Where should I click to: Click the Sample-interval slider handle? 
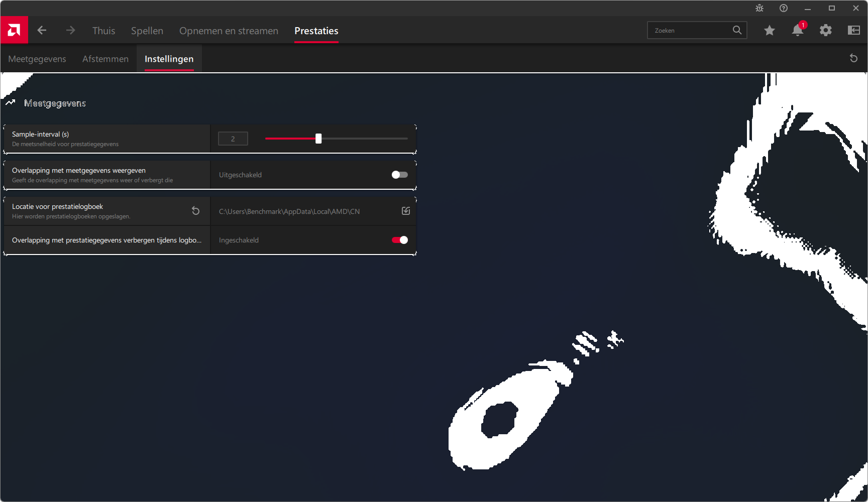coord(318,139)
